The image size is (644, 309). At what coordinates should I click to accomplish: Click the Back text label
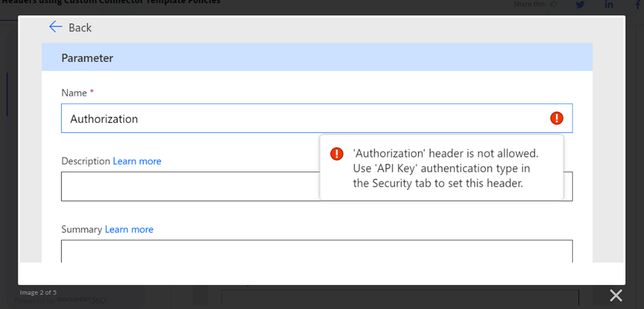pos(80,28)
